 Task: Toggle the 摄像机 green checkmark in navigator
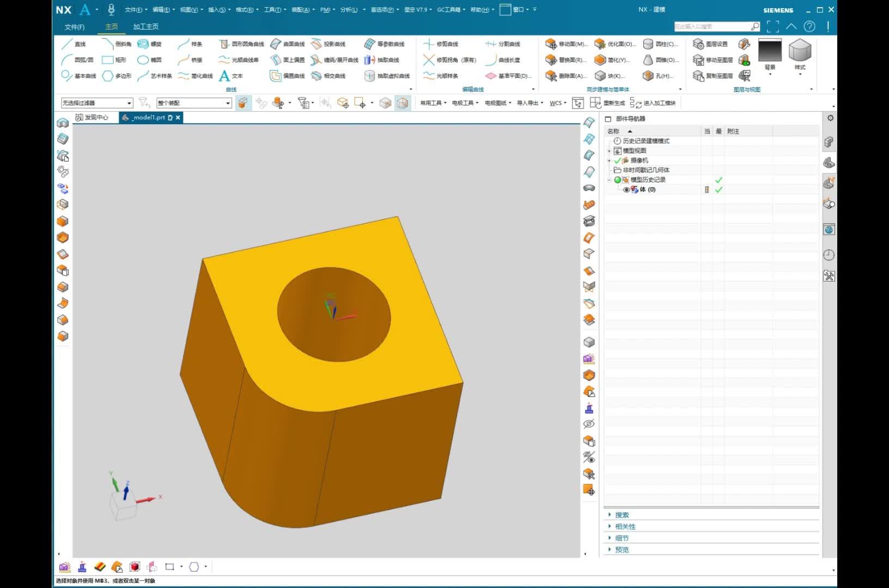pyautogui.click(x=617, y=161)
